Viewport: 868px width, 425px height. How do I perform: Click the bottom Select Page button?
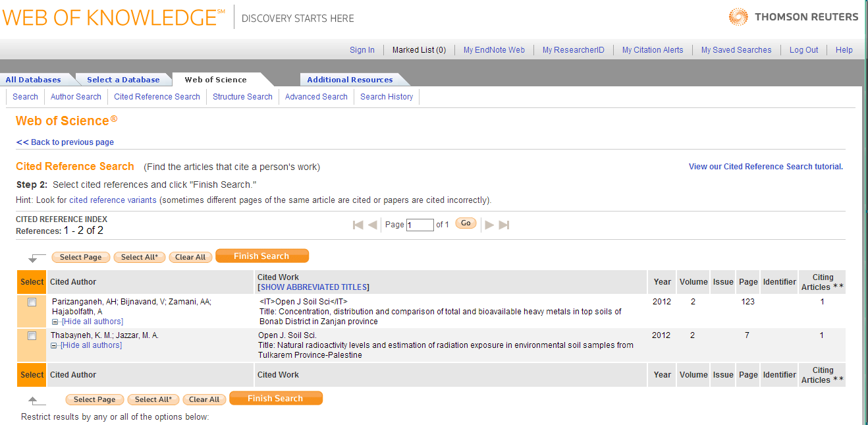pos(95,400)
